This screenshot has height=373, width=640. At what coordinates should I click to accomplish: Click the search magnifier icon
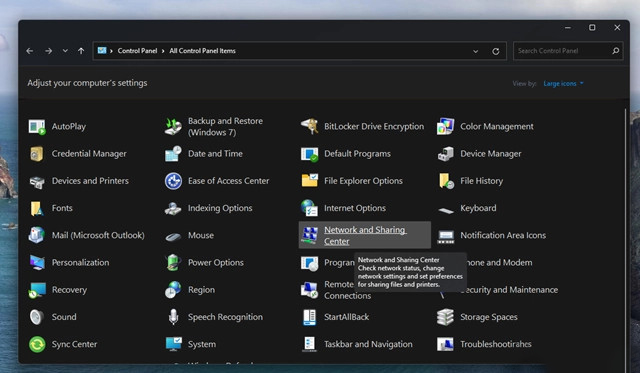click(x=616, y=51)
